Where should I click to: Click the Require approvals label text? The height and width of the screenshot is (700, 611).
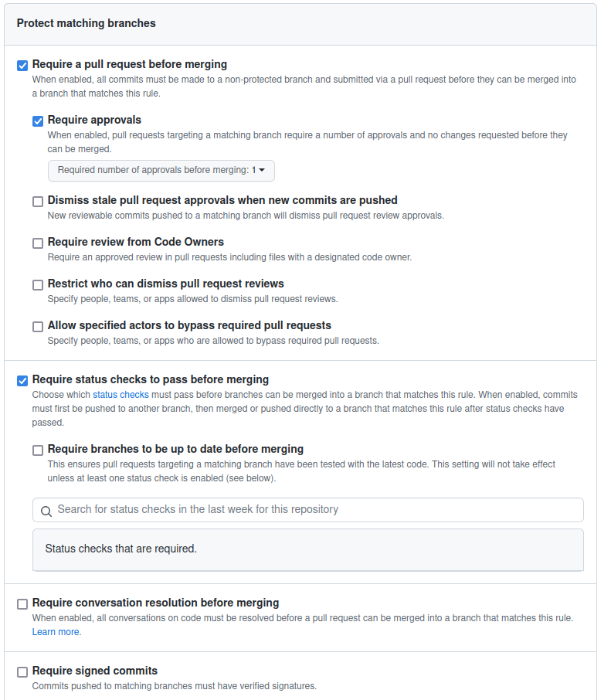coord(94,120)
